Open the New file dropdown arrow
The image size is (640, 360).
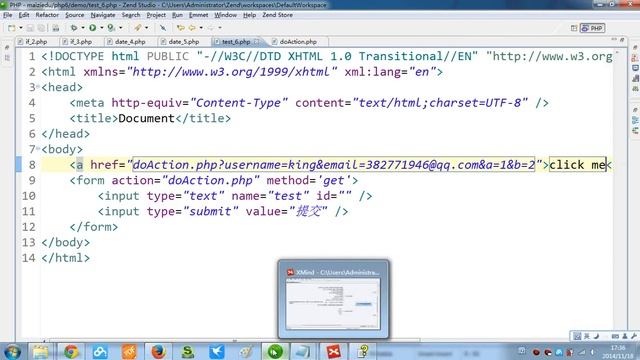pyautogui.click(x=20, y=28)
